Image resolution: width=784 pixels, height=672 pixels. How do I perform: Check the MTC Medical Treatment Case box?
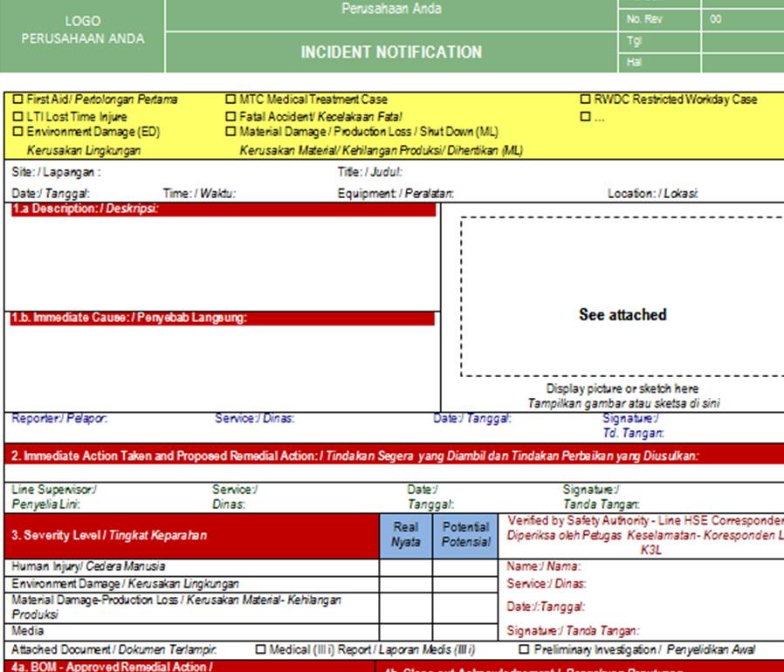point(230,99)
